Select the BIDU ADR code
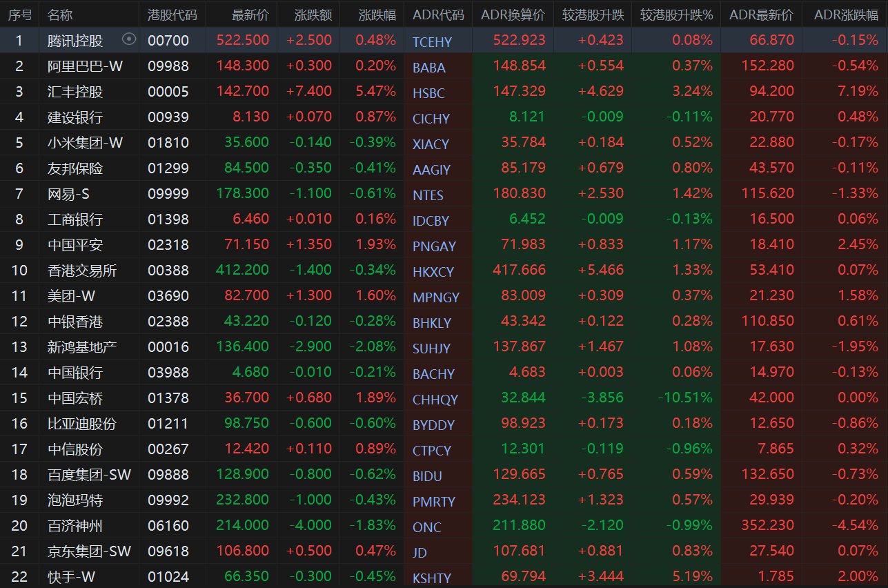 [x=427, y=476]
